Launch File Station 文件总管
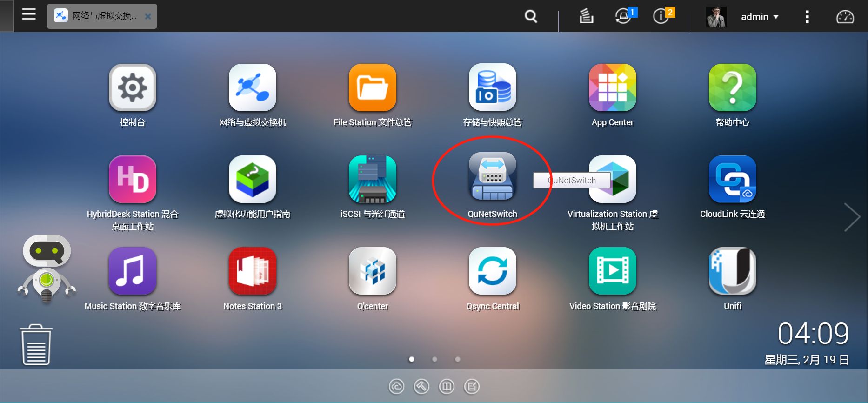This screenshot has height=403, width=868. [x=373, y=87]
